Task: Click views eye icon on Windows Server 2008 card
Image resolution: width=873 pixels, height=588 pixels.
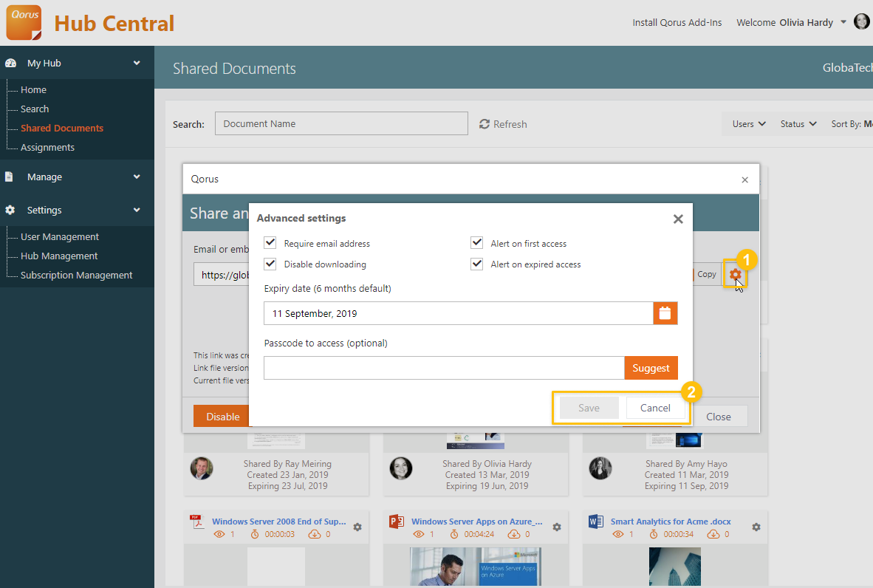Action: (219, 534)
